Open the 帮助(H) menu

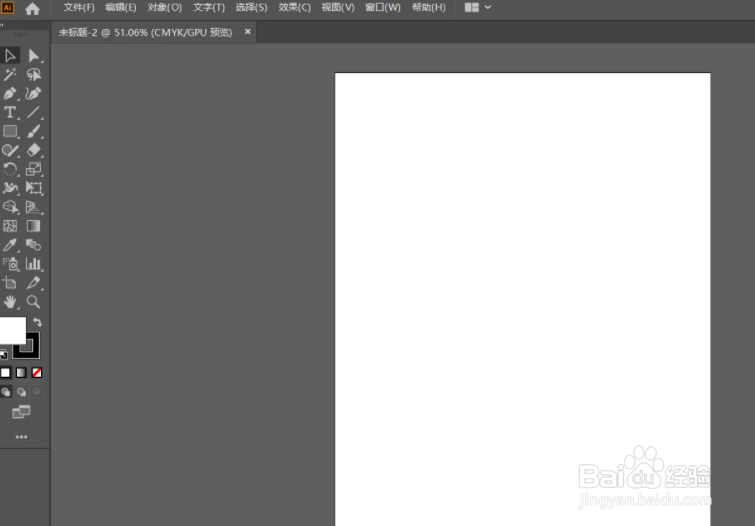click(x=429, y=8)
